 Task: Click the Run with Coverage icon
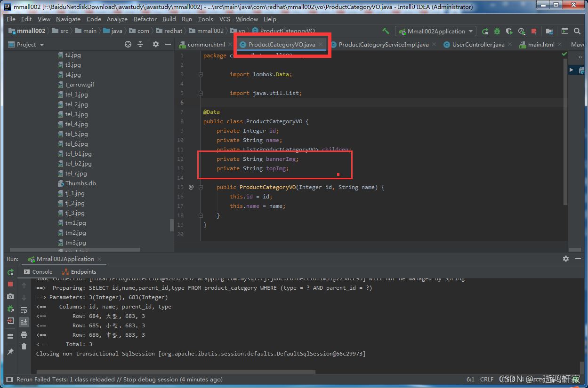[509, 32]
